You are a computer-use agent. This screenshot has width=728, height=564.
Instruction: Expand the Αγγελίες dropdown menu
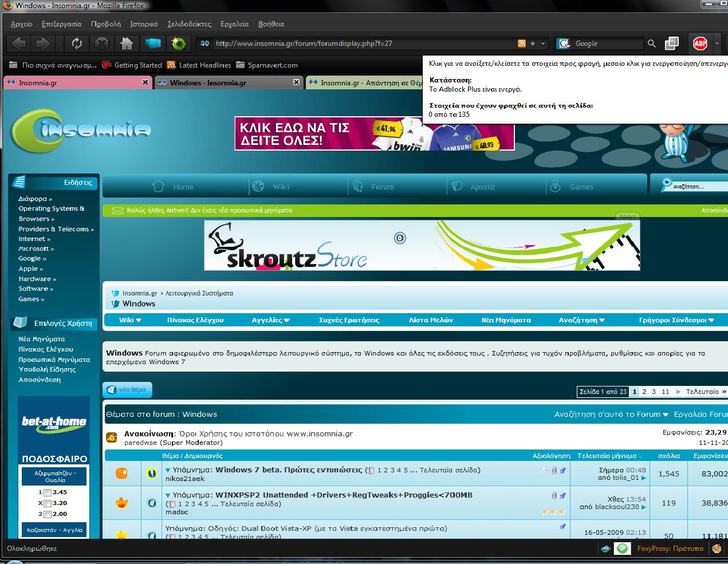[286, 321]
